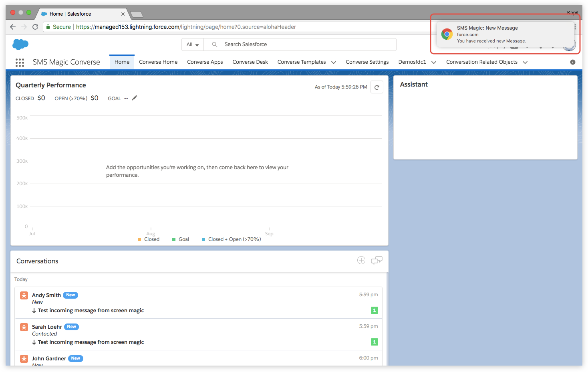Click Sarah Loehr's 'Test incoming message' text

click(x=91, y=342)
